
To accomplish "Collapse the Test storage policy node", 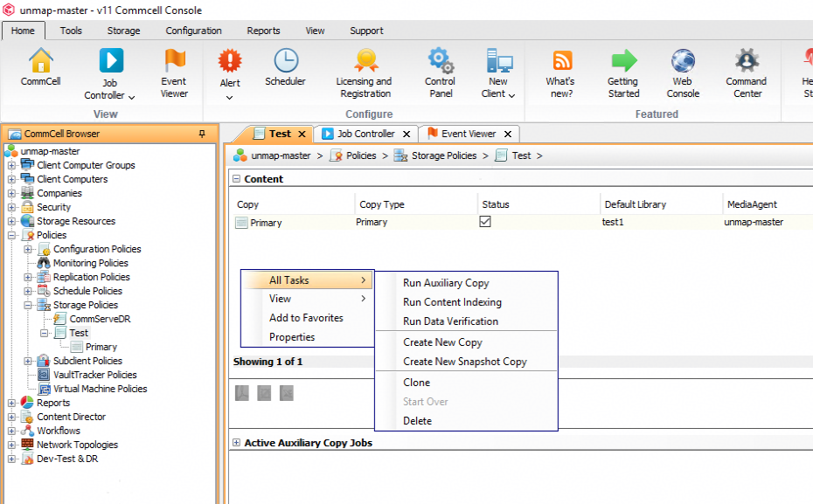I will pos(45,333).
